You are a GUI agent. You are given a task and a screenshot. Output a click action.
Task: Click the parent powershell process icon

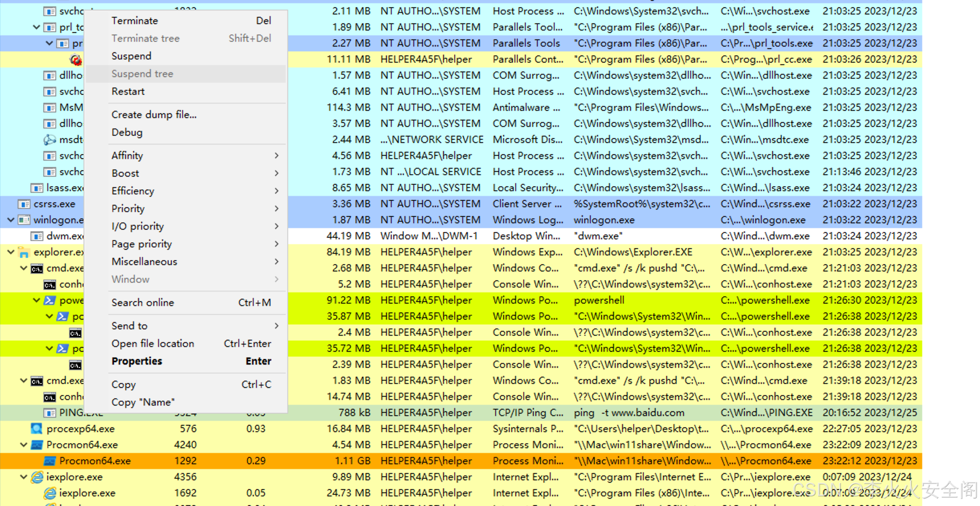[50, 300]
